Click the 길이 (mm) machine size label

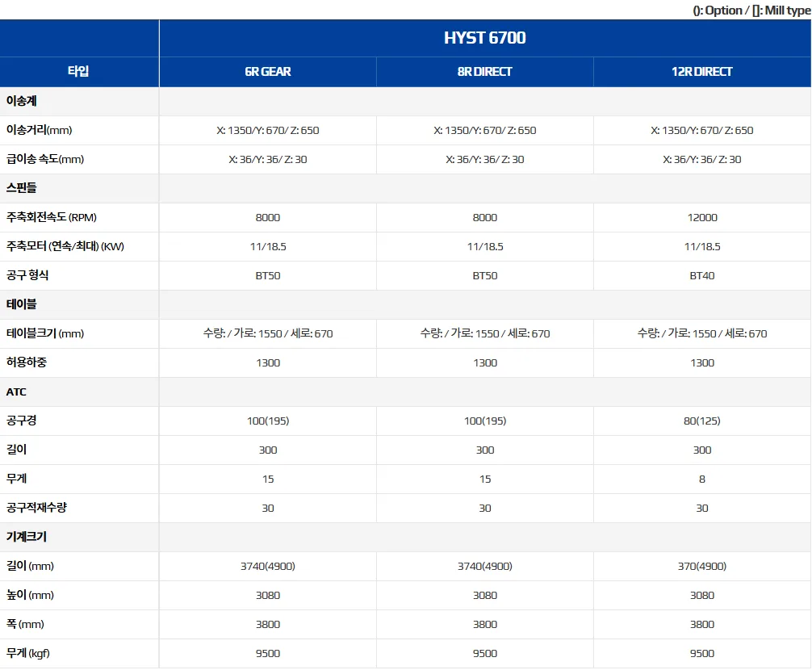pos(30,566)
